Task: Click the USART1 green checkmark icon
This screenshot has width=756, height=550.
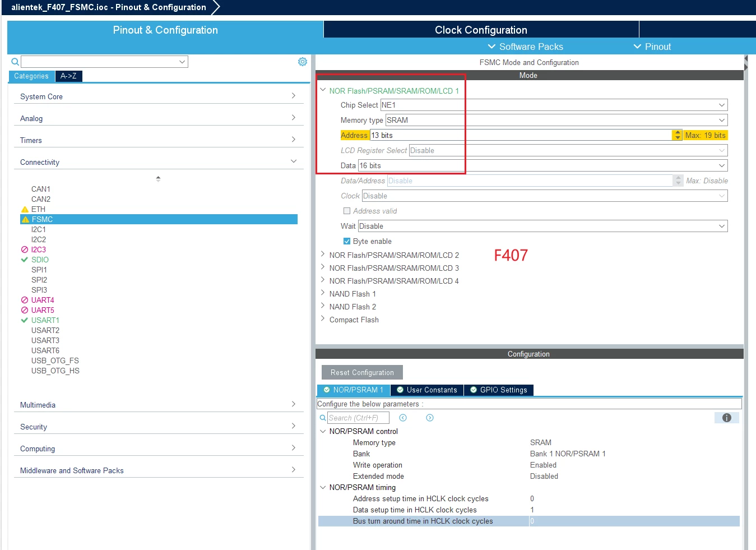Action: pos(25,320)
